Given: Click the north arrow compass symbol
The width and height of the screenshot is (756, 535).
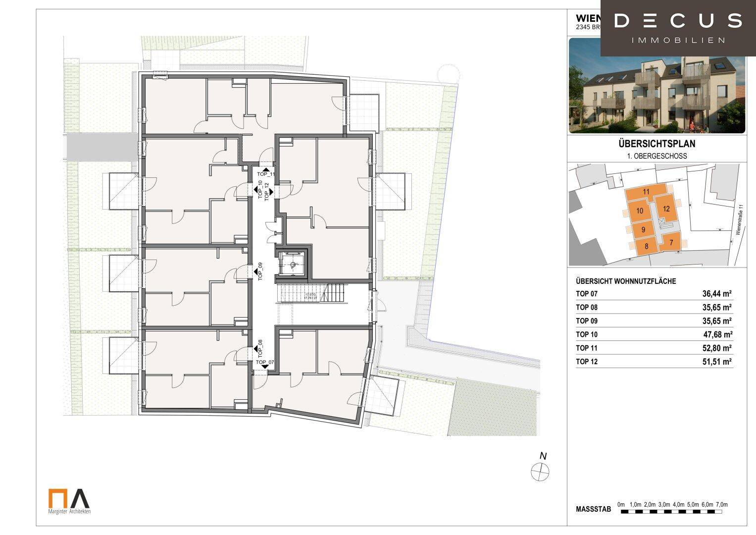Looking at the screenshot, I should tap(540, 471).
